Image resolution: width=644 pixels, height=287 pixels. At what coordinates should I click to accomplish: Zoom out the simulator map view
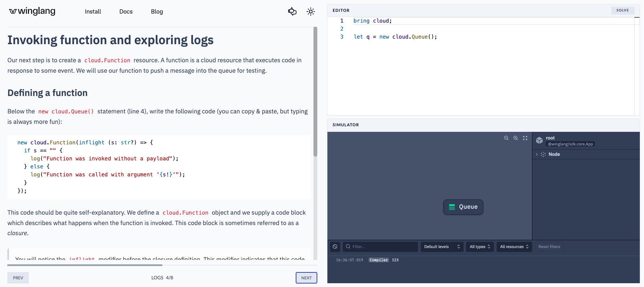pos(506,138)
